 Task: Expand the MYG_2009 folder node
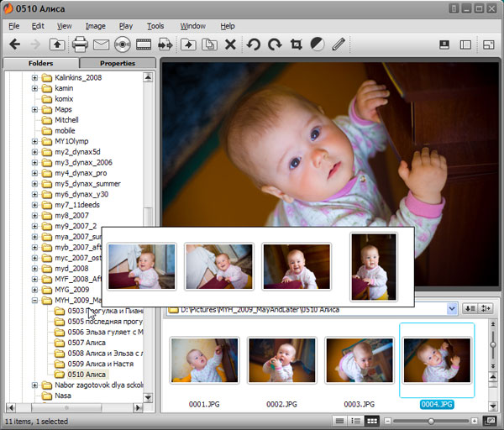35,289
